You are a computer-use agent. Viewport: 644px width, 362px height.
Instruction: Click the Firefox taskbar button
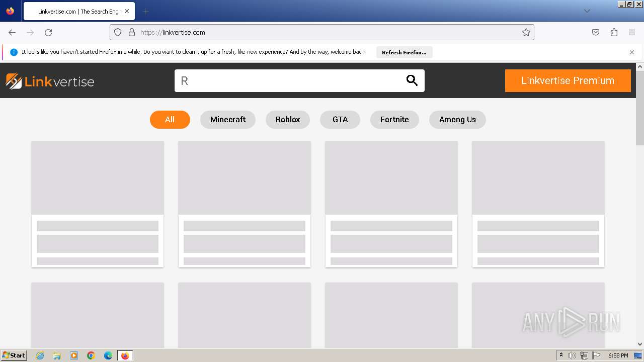pos(125,355)
